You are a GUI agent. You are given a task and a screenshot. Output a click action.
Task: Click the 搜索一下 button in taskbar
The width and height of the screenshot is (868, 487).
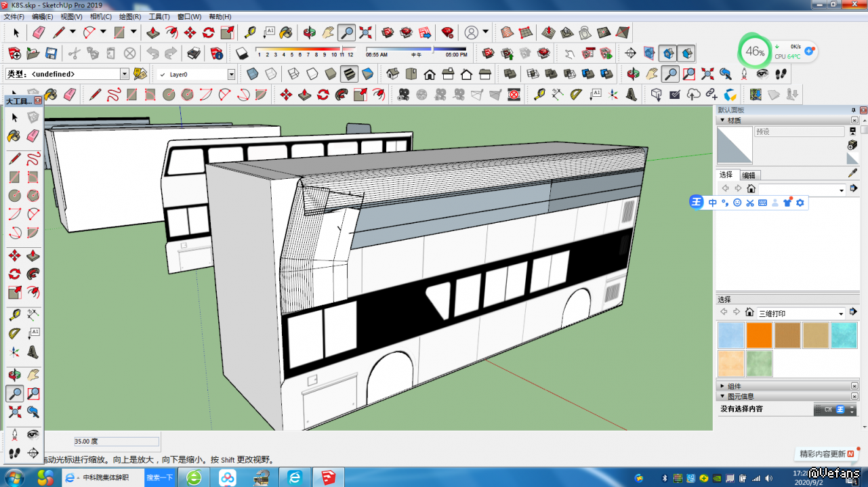point(160,478)
